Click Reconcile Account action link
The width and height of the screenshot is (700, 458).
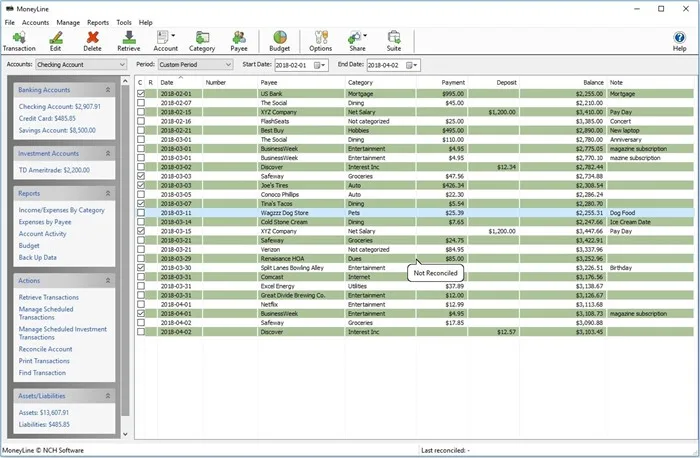click(45, 349)
